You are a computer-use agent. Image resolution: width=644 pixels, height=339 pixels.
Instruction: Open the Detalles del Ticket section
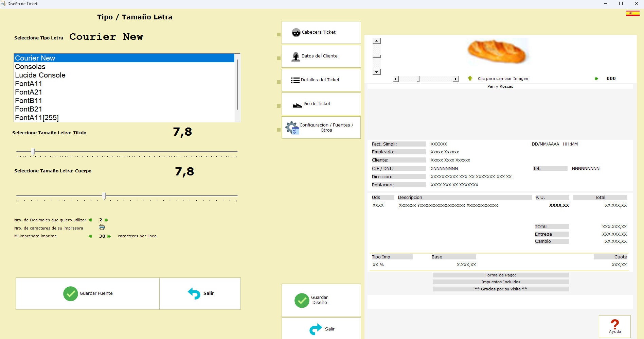click(x=321, y=80)
